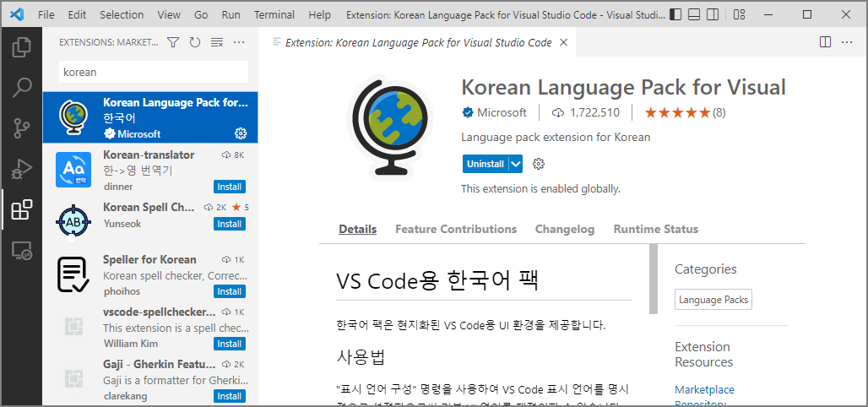
Task: Click the Language Packs category tag
Action: [713, 300]
